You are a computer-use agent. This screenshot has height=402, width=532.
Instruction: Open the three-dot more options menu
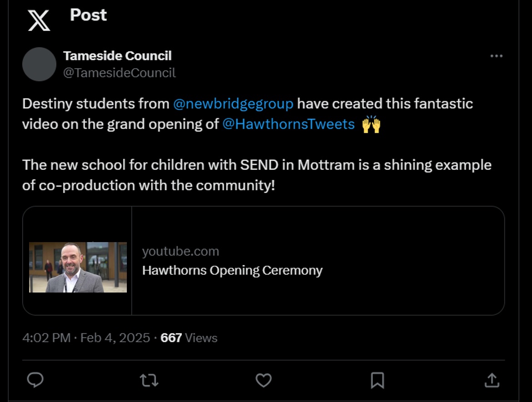pos(496,56)
